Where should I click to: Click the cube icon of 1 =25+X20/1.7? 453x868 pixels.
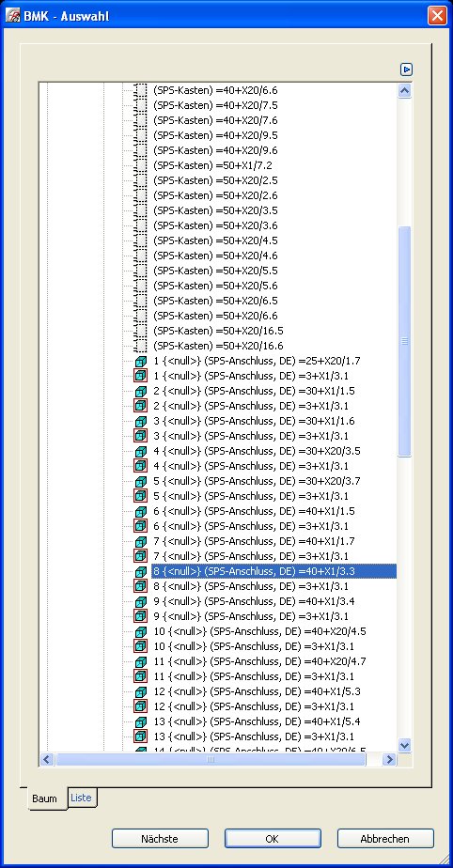[x=141, y=361]
